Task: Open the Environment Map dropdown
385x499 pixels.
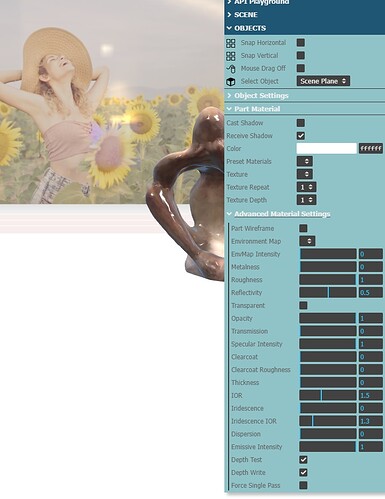Action: point(307,241)
